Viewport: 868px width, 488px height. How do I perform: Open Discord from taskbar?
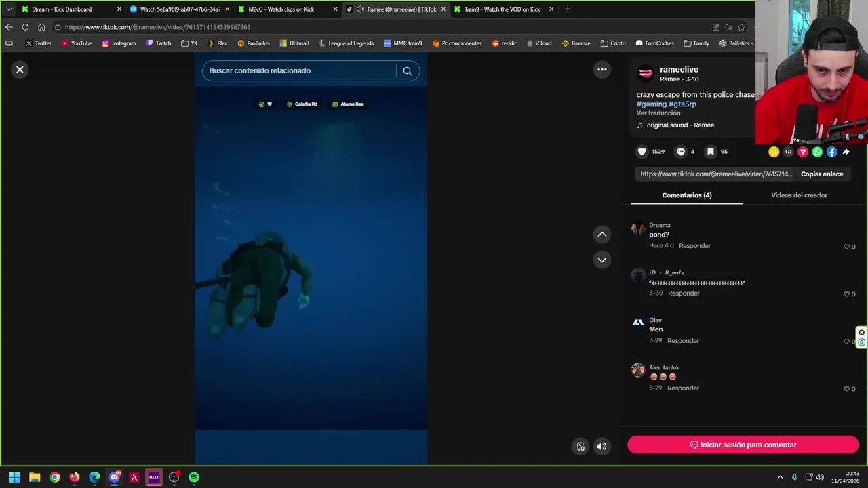click(x=114, y=477)
